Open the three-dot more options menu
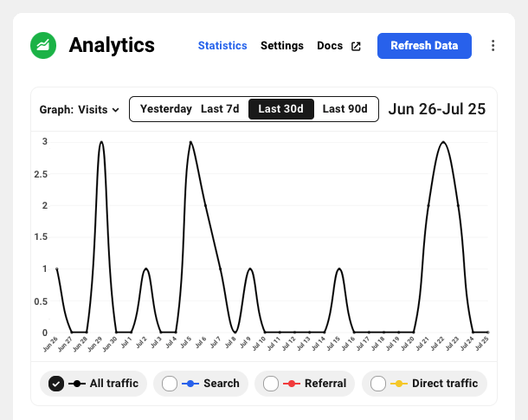Screen dimensions: 528x420 [493, 46]
